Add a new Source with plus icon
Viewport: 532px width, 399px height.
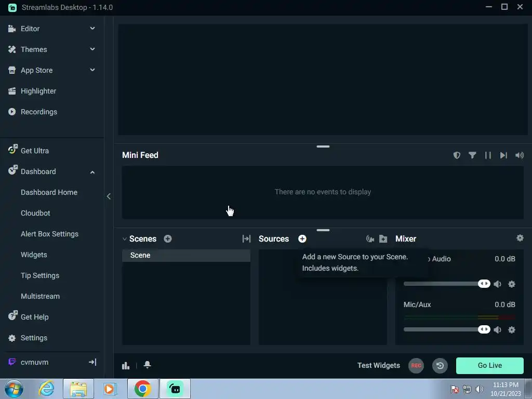[302, 238]
